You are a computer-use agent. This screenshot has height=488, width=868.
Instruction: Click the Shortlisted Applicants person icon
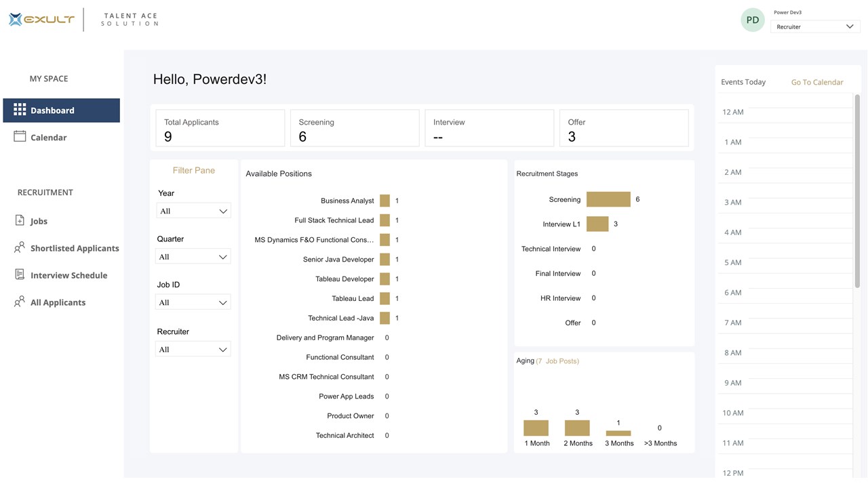click(x=20, y=247)
